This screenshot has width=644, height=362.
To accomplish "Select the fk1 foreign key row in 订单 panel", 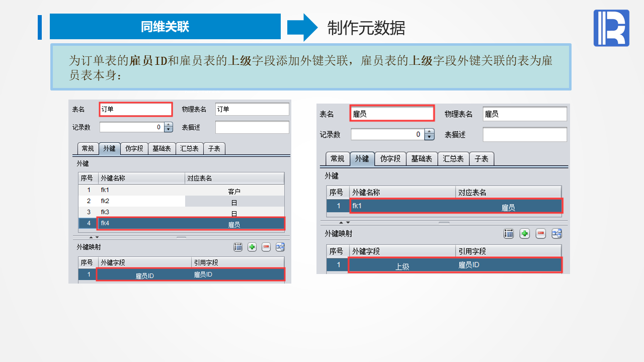I will (x=181, y=190).
